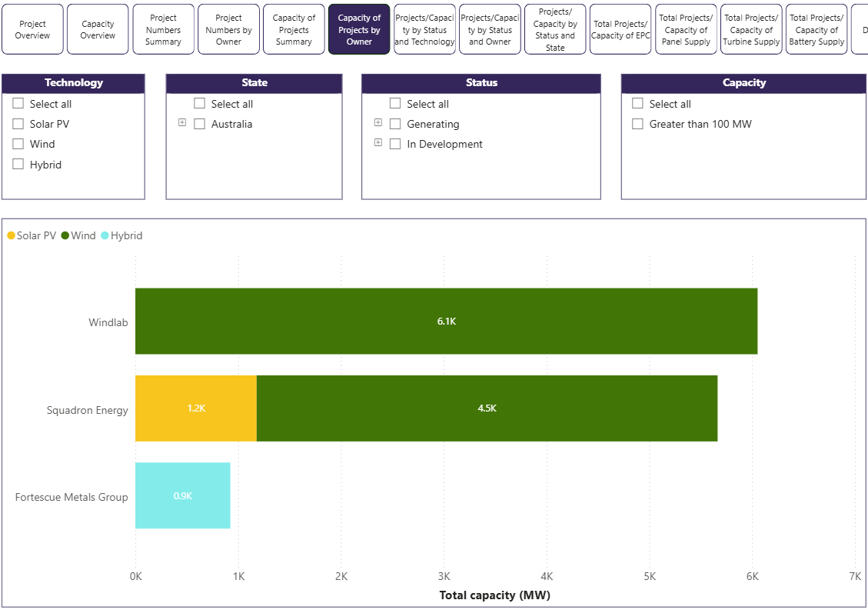Click the green Wind legend dot

pyautogui.click(x=65, y=236)
